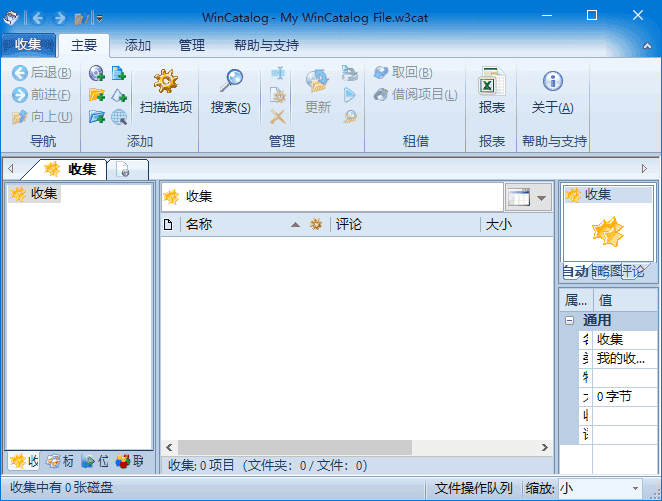Open 扫描选项 scan options
Screen dimensions: 662x501
tap(165, 91)
